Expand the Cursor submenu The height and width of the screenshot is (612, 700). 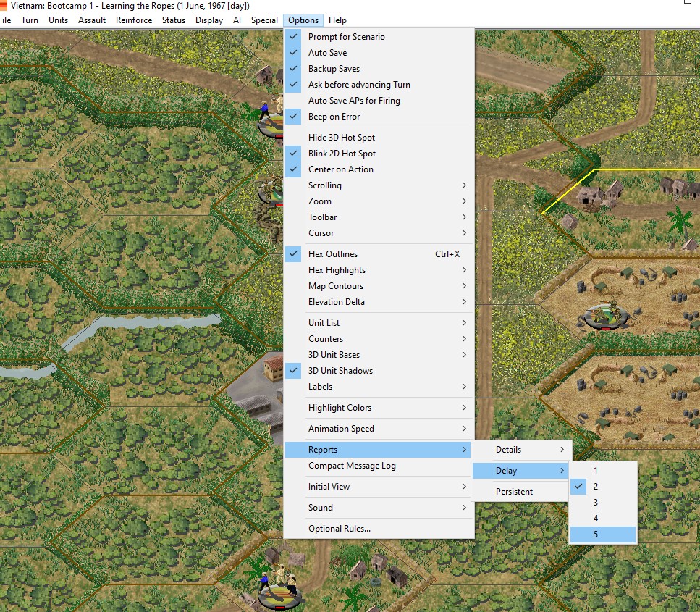point(379,233)
